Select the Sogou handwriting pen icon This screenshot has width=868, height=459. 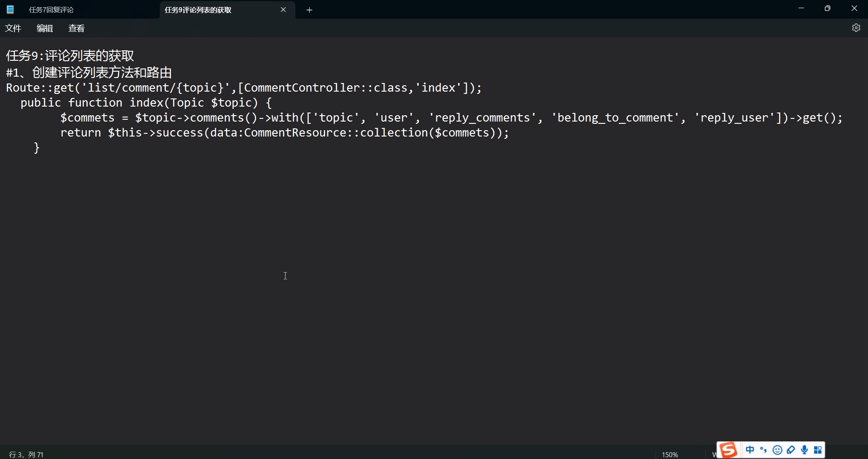pos(792,450)
